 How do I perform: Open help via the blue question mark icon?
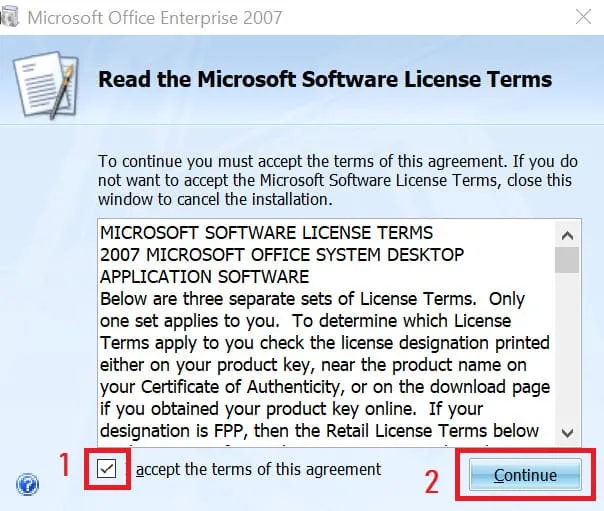27,484
